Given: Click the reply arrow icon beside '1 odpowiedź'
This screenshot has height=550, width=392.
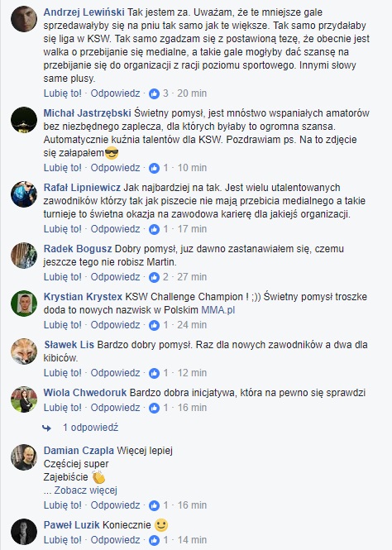Looking at the screenshot, I should click(x=46, y=428).
